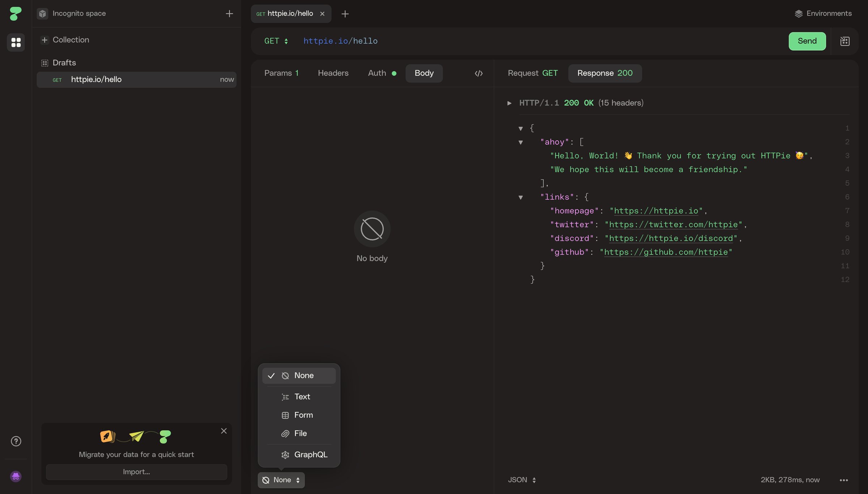Select File body type in menu
The width and height of the screenshot is (868, 494).
pos(299,434)
